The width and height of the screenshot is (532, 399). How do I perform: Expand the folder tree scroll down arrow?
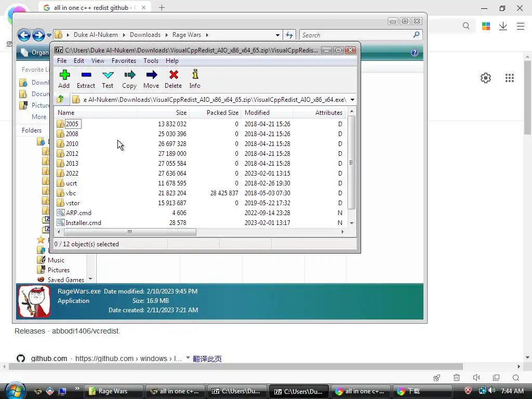pos(90,279)
